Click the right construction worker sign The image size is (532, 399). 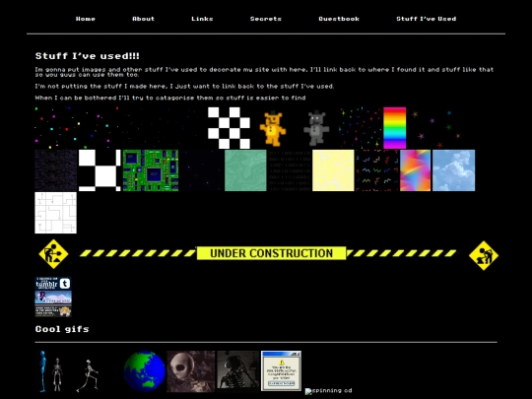(484, 255)
